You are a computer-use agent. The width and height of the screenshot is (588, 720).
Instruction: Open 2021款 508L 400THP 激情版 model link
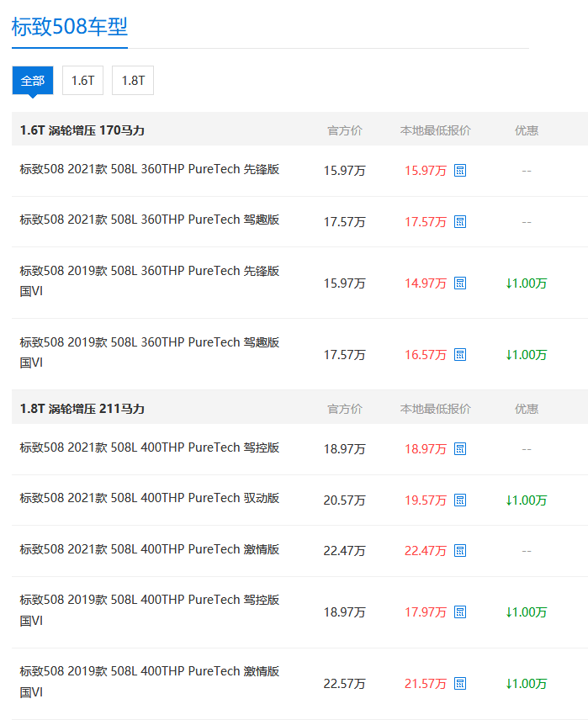149,549
